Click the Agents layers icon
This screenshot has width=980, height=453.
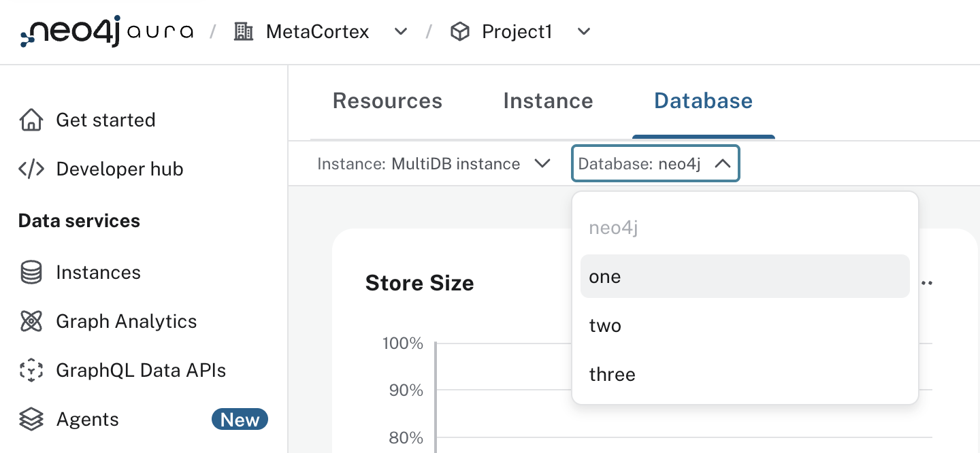click(31, 419)
